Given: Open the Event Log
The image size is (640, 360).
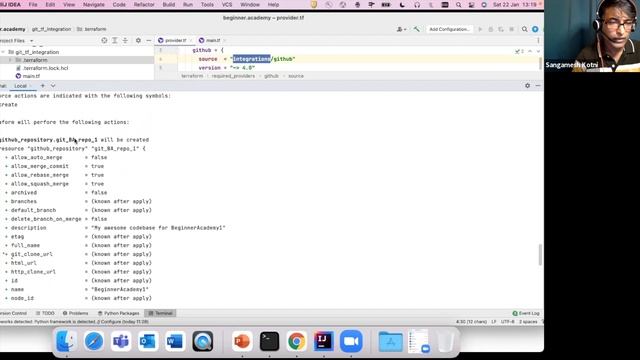Looking at the screenshot, I should click(526, 313).
